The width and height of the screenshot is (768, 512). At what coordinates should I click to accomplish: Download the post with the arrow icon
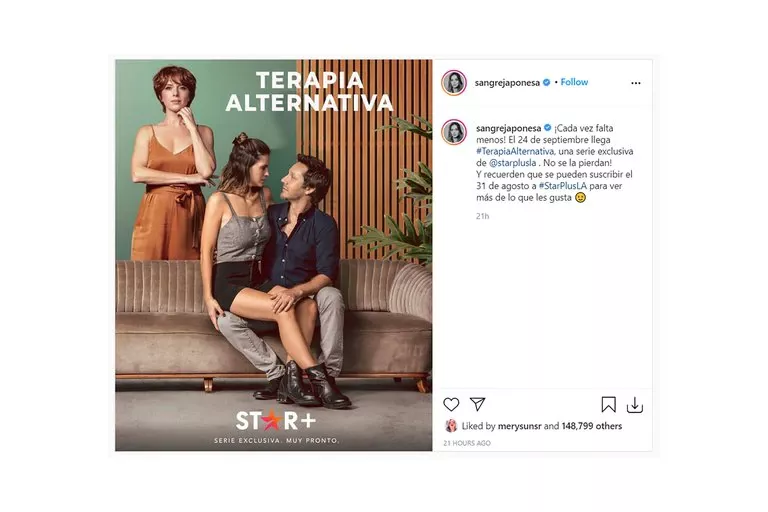(x=635, y=405)
